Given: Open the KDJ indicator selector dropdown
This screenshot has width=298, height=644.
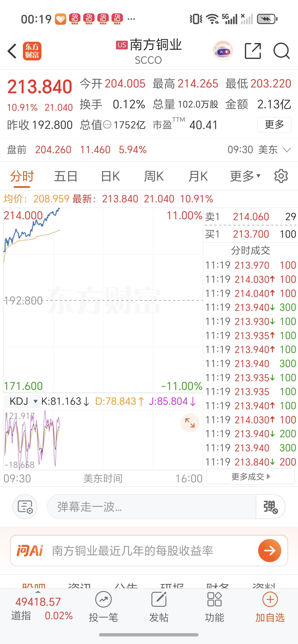Looking at the screenshot, I should (22, 401).
